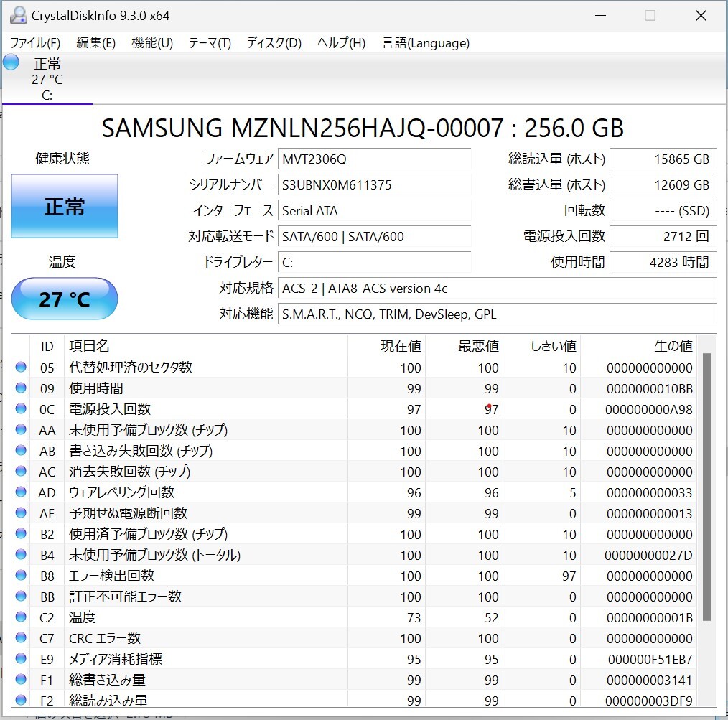Screen dimensions: 728x720
Task: Click the indicator next to 総書き込み量 row
Action: (21, 678)
